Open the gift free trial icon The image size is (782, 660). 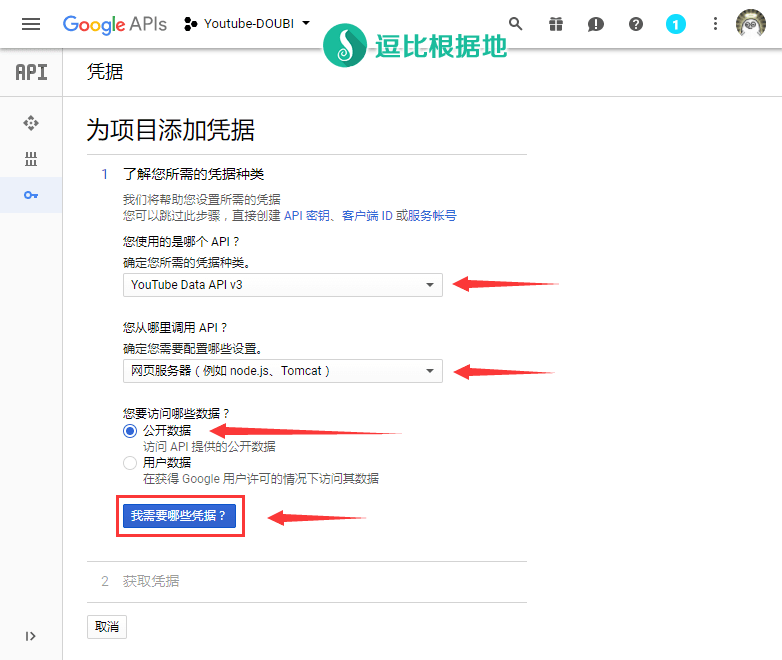click(556, 24)
